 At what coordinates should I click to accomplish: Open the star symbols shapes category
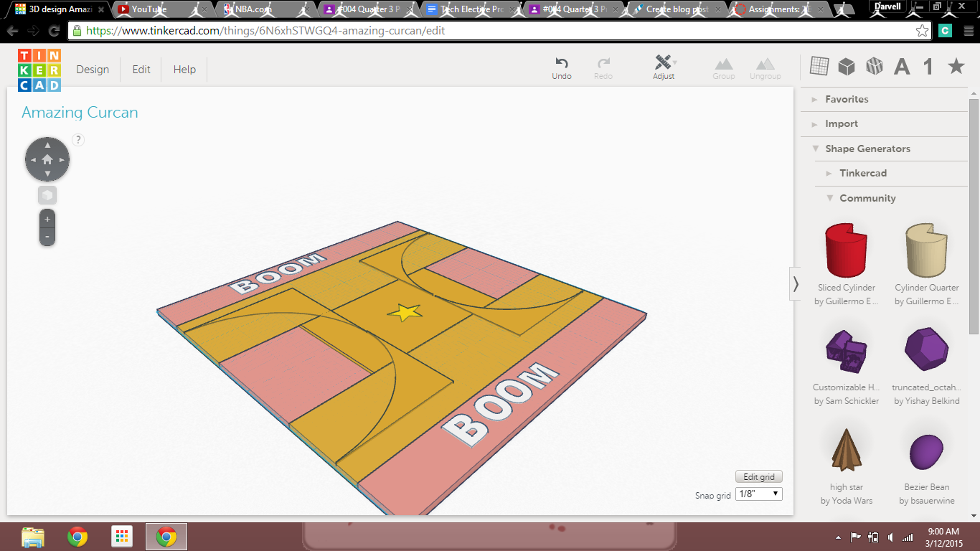pyautogui.click(x=956, y=67)
